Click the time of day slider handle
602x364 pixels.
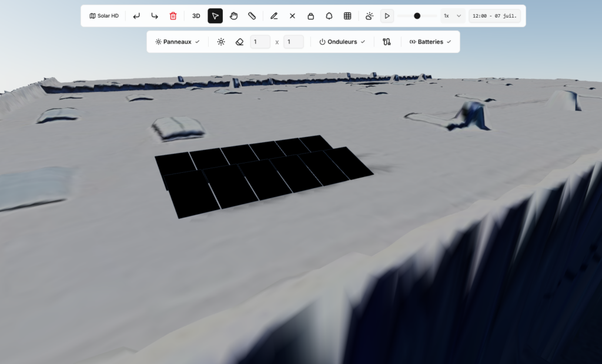coord(417,16)
